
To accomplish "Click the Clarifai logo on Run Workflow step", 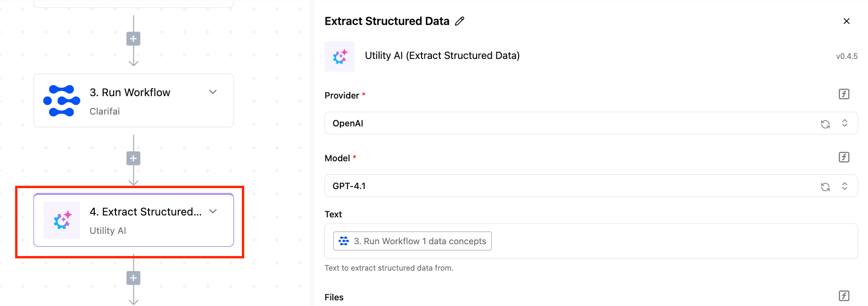I will 62,100.
